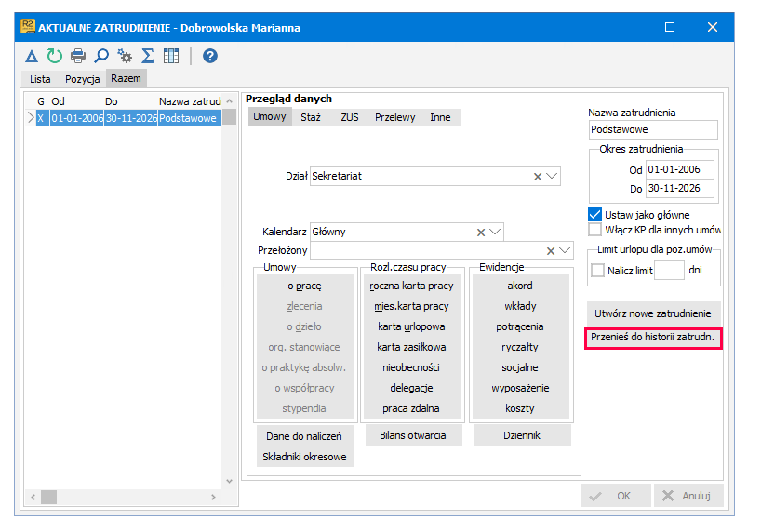Enable 'Włącz KP dla innych umów' checkbox
Screen dimensions: 761x532
coord(594,229)
